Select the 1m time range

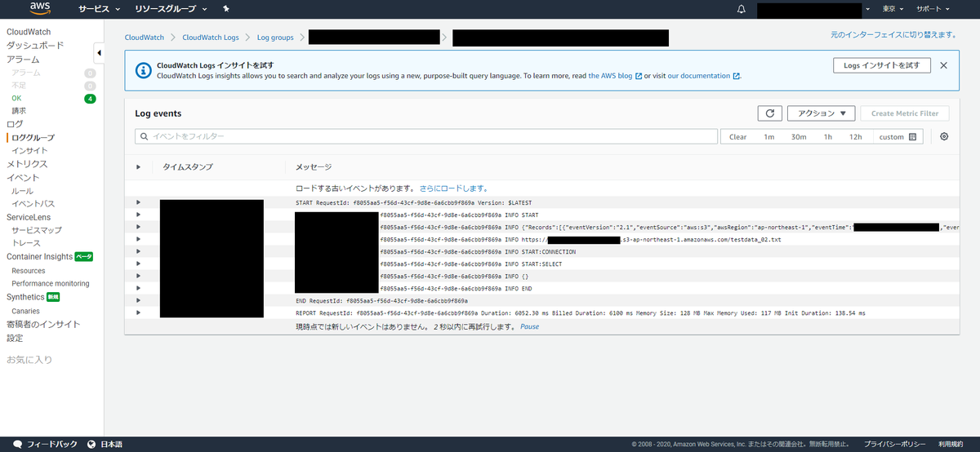click(768, 137)
